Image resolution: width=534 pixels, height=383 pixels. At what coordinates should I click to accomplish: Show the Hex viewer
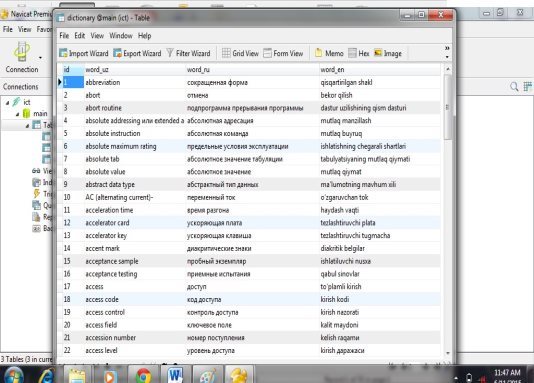pos(359,53)
